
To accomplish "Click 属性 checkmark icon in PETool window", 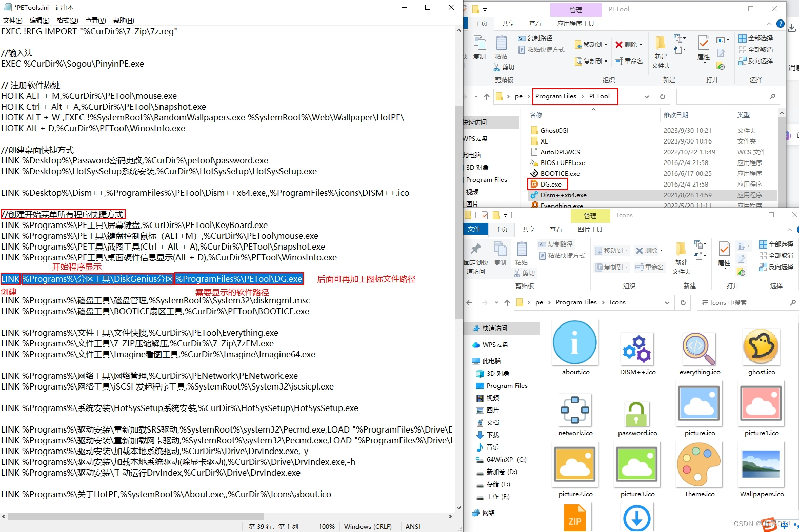I will (x=704, y=49).
